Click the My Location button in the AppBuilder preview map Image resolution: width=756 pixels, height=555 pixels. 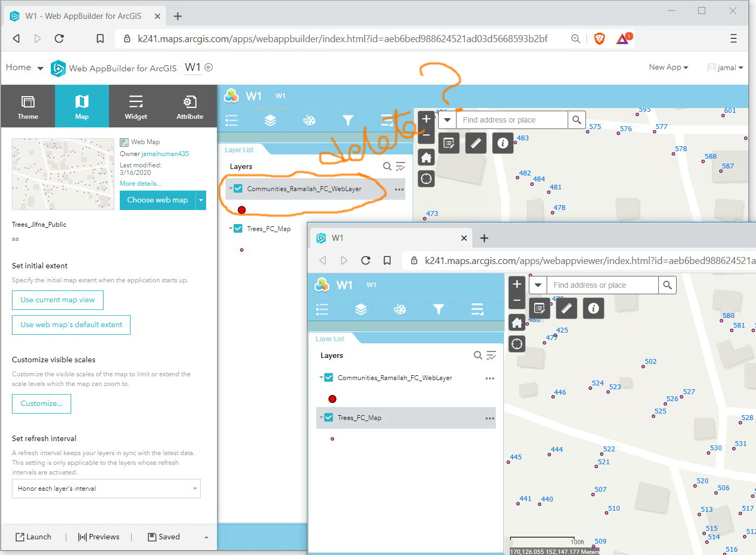coord(426,179)
